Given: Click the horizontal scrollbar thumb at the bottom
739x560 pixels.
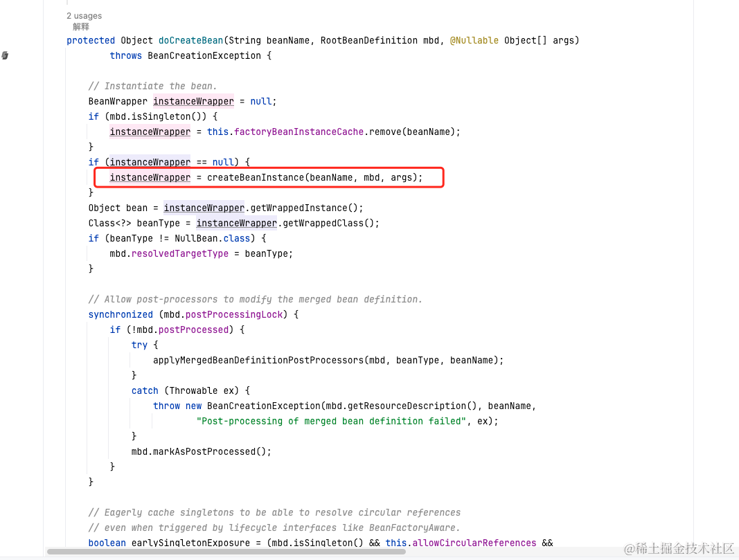Looking at the screenshot, I should tap(226, 552).
